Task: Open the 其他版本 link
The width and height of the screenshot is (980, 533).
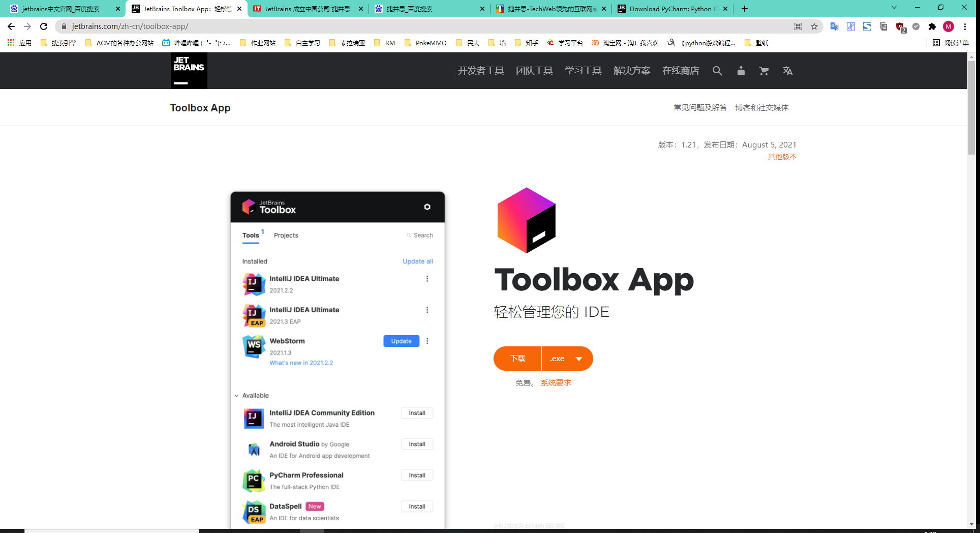Action: (782, 157)
